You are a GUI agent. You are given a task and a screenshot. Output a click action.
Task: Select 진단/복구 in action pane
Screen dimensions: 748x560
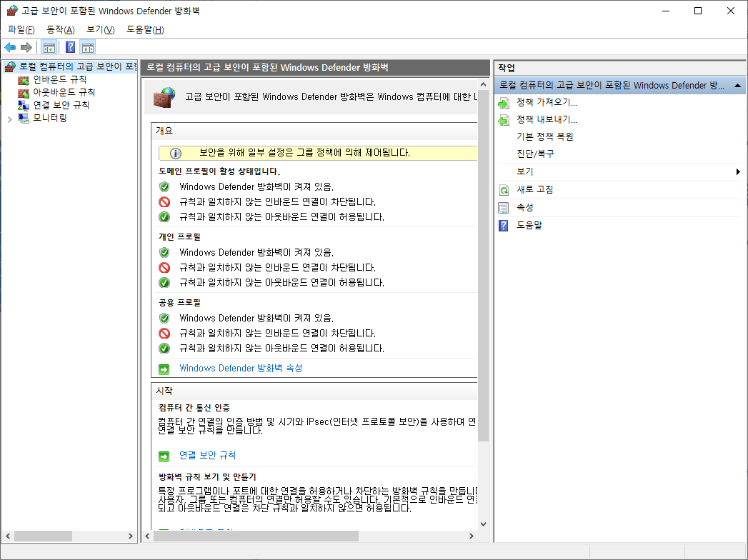click(535, 154)
